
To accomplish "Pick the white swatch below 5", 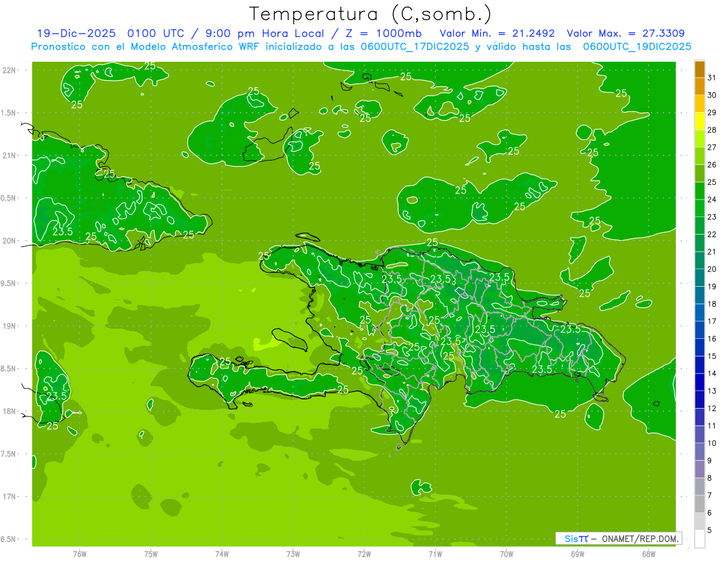I will tap(699, 539).
